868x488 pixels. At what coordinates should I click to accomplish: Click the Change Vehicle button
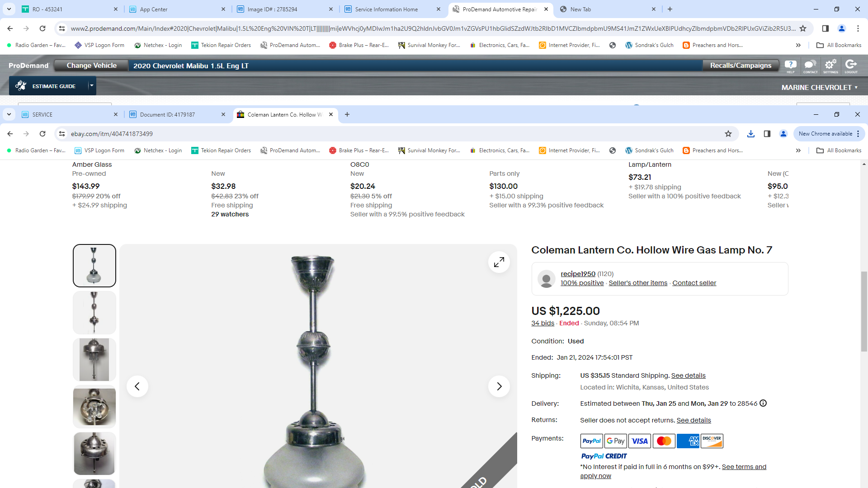pyautogui.click(x=92, y=66)
